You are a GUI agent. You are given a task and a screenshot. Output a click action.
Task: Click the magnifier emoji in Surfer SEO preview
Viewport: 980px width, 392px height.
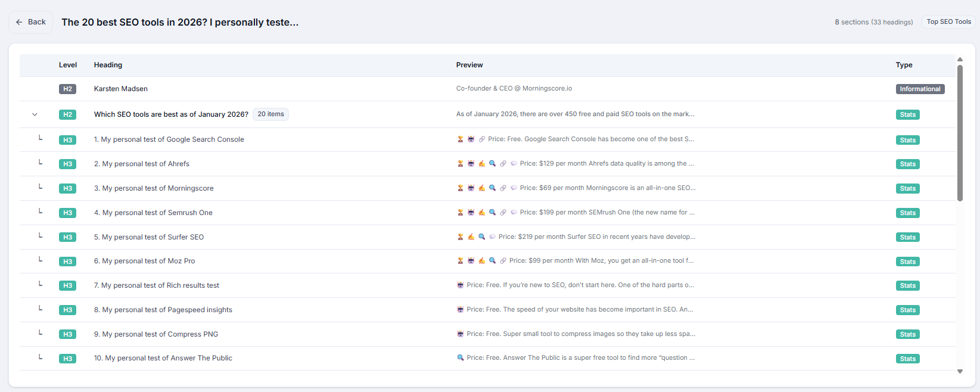(481, 237)
